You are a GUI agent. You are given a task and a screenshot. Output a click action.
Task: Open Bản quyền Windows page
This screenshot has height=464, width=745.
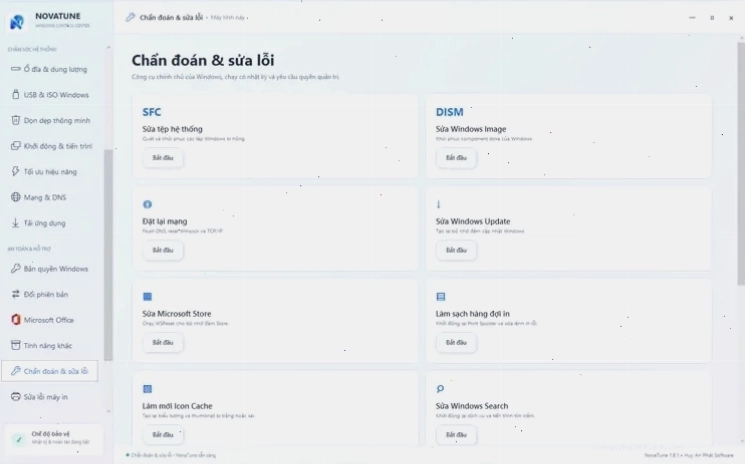point(49,268)
